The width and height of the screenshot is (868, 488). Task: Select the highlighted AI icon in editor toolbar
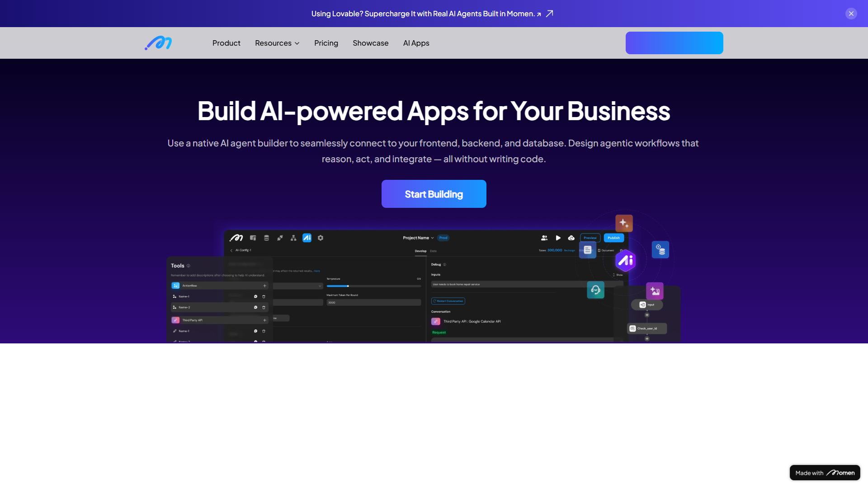[x=307, y=238]
